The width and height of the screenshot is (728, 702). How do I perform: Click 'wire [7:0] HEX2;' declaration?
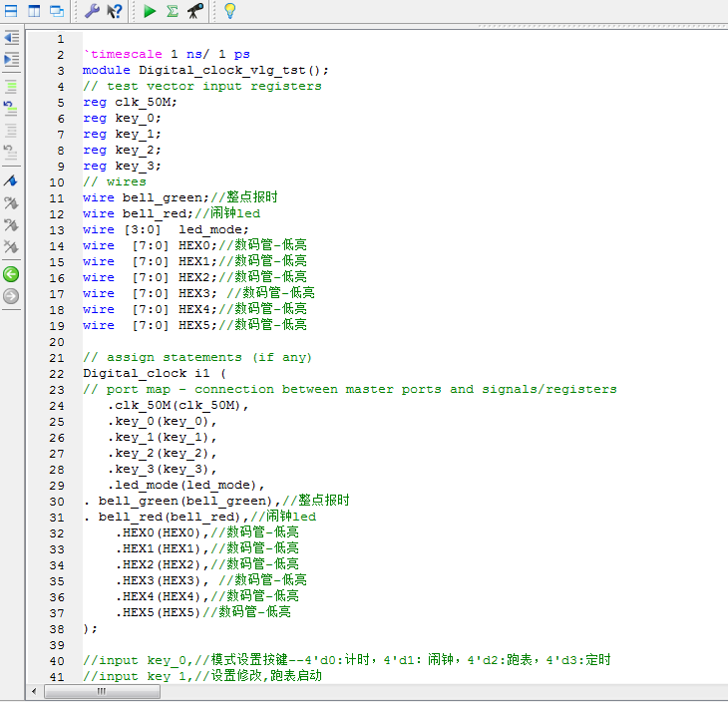151,277
